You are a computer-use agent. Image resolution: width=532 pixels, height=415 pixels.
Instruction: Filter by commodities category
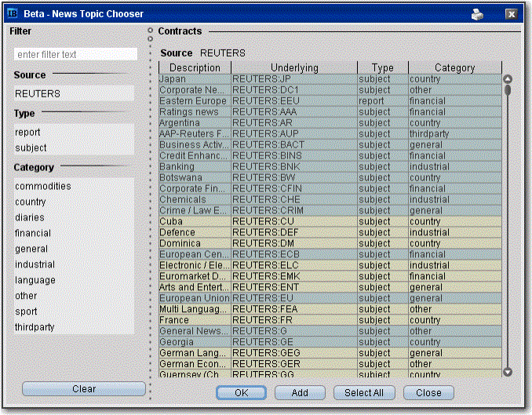[74, 186]
